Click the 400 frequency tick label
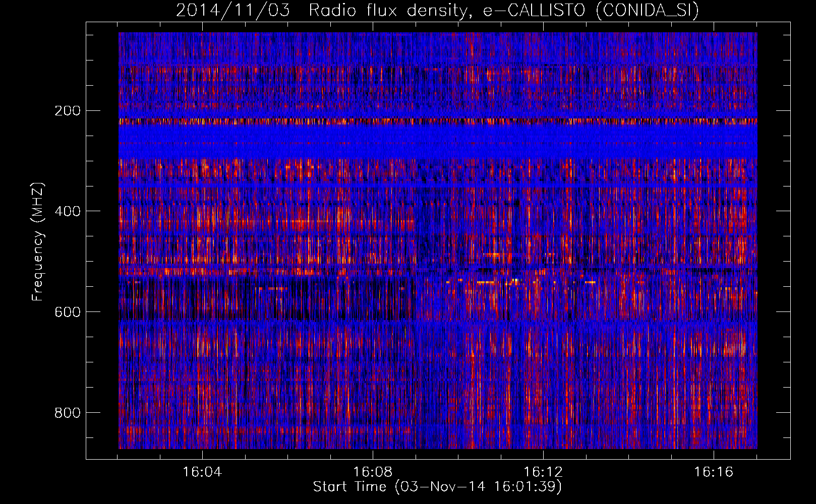The height and width of the screenshot is (504, 816). coord(67,211)
